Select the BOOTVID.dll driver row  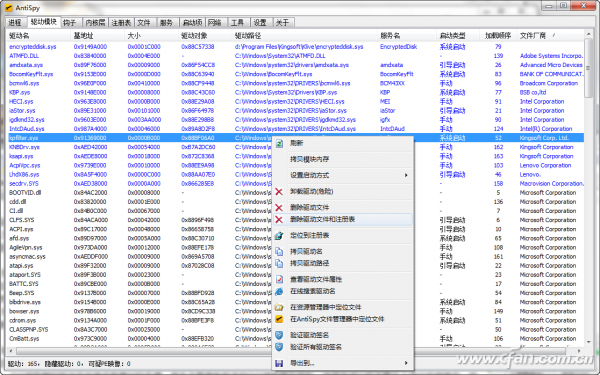(295, 193)
